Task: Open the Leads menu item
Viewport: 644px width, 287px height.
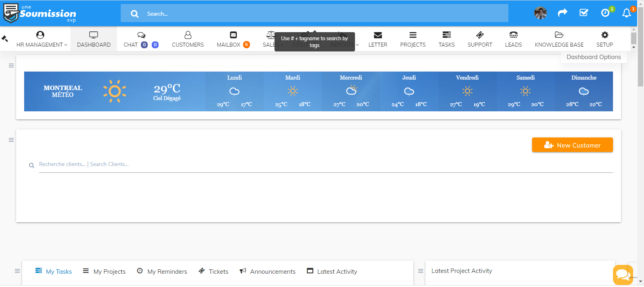Action: point(513,39)
